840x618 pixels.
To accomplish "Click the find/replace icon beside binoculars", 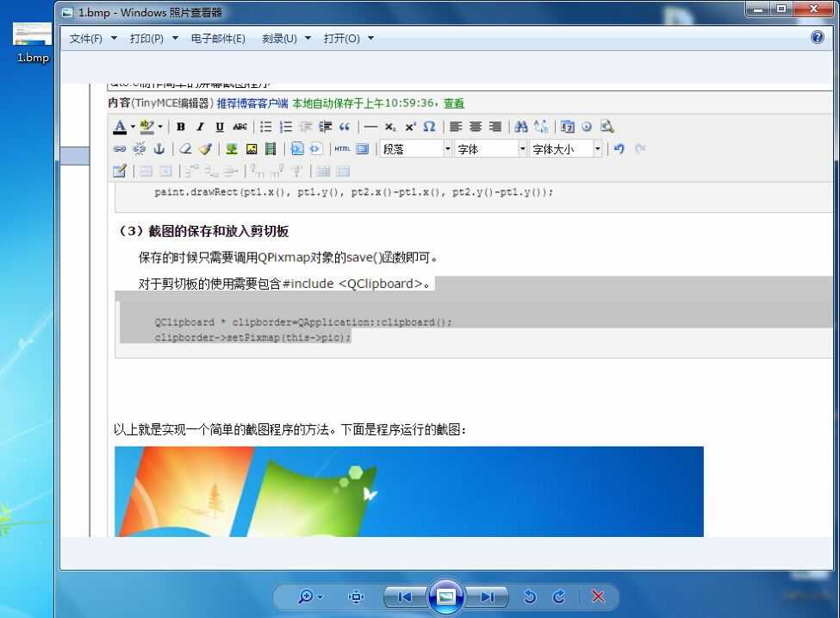I will [x=541, y=127].
